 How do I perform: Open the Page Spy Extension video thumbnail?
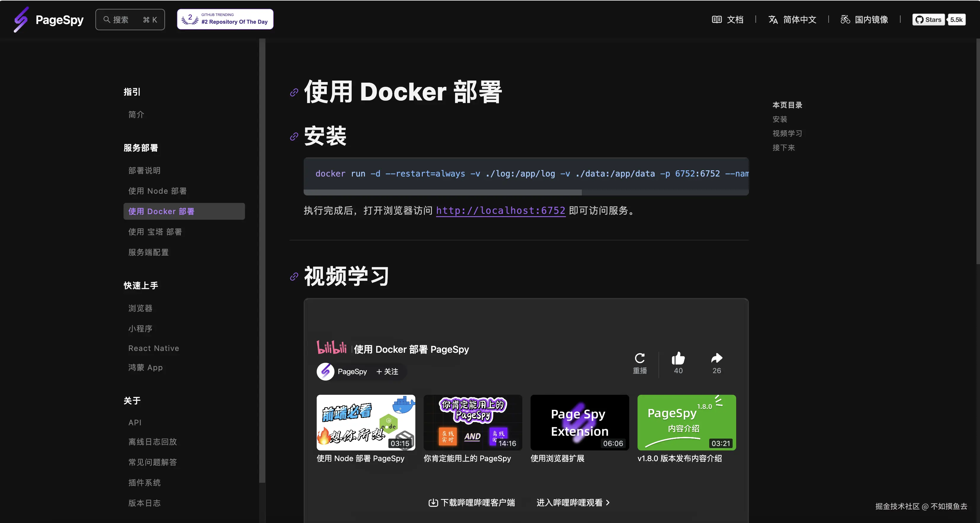point(579,422)
